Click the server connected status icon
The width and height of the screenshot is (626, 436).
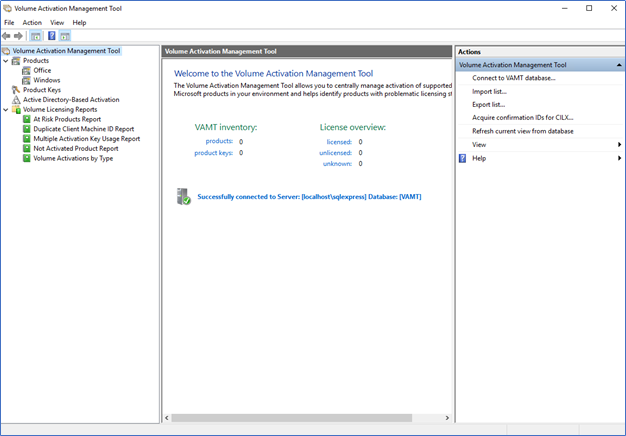tap(184, 196)
